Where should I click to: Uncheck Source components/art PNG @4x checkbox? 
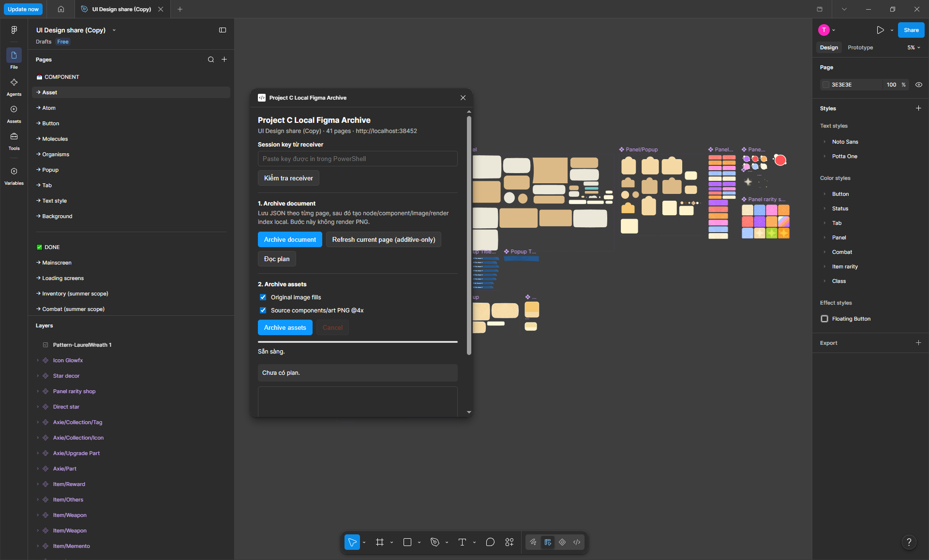(263, 310)
